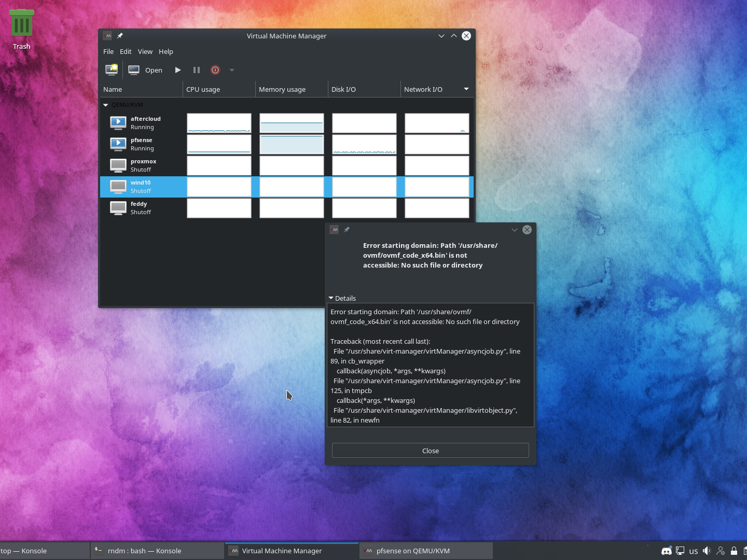This screenshot has height=560, width=747.
Task: Click the Run virtual machine play button
Action: click(x=178, y=70)
